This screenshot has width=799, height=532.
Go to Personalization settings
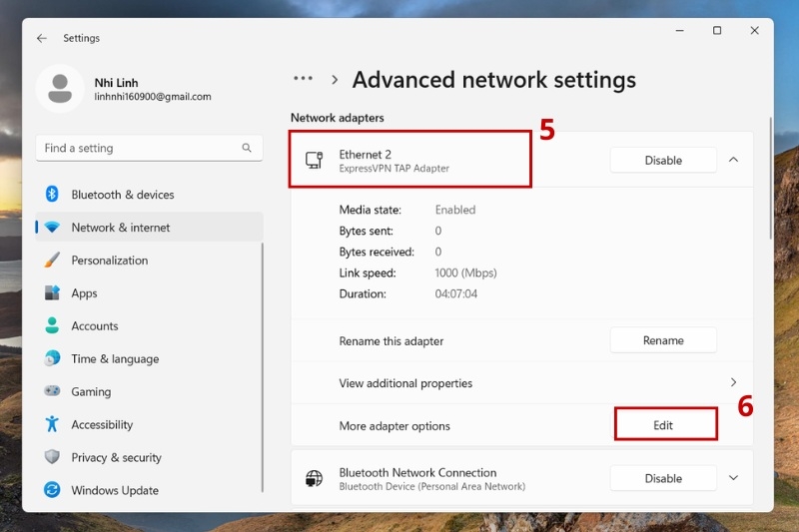click(149, 260)
